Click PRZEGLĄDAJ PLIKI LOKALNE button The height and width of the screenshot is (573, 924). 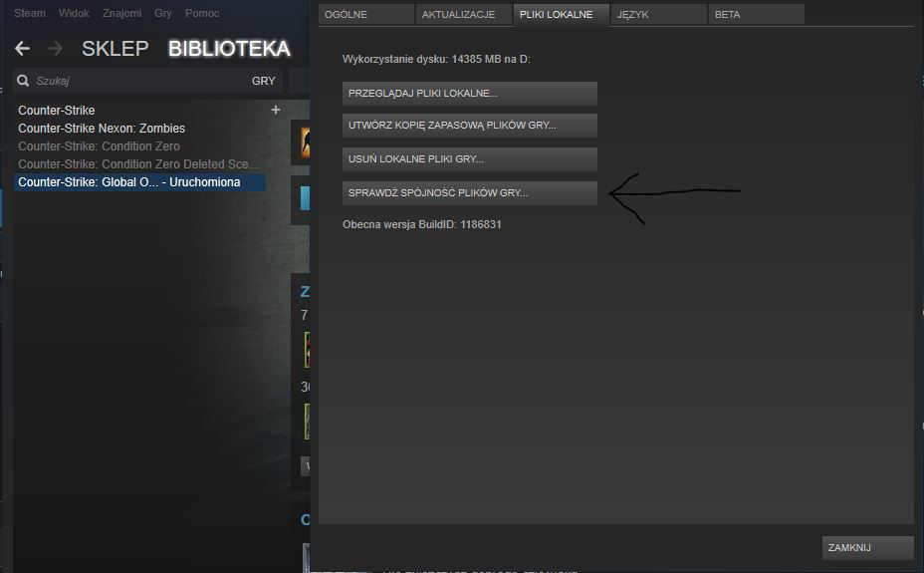tap(470, 93)
